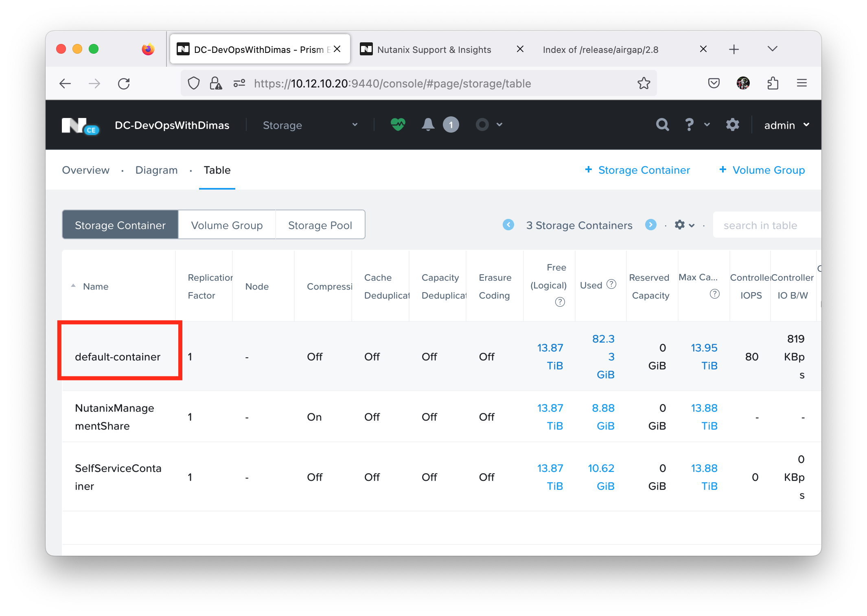Click the Used column help icon
This screenshot has width=867, height=616.
click(x=611, y=284)
